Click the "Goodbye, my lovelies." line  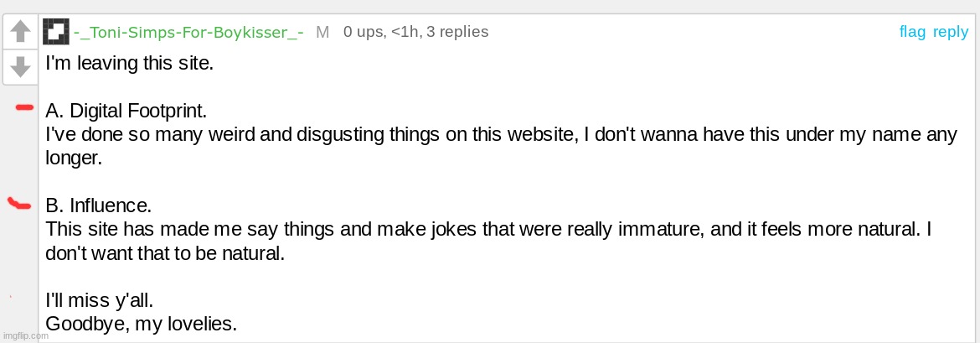[x=142, y=325]
